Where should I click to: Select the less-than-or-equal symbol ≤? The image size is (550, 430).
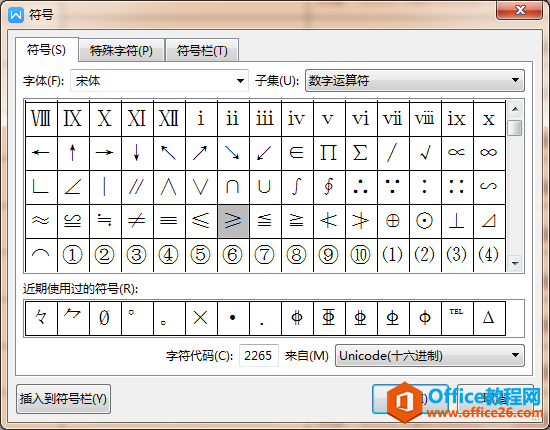(201, 221)
